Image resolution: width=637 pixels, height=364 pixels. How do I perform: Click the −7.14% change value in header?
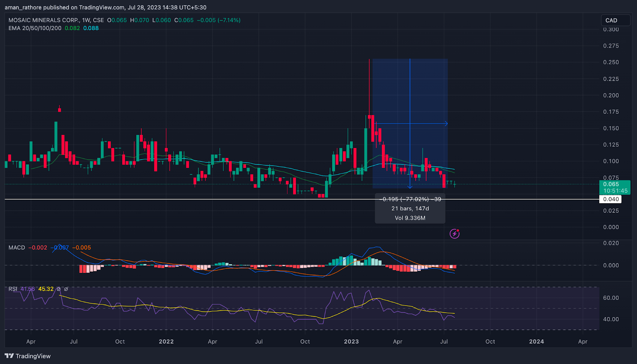click(229, 20)
